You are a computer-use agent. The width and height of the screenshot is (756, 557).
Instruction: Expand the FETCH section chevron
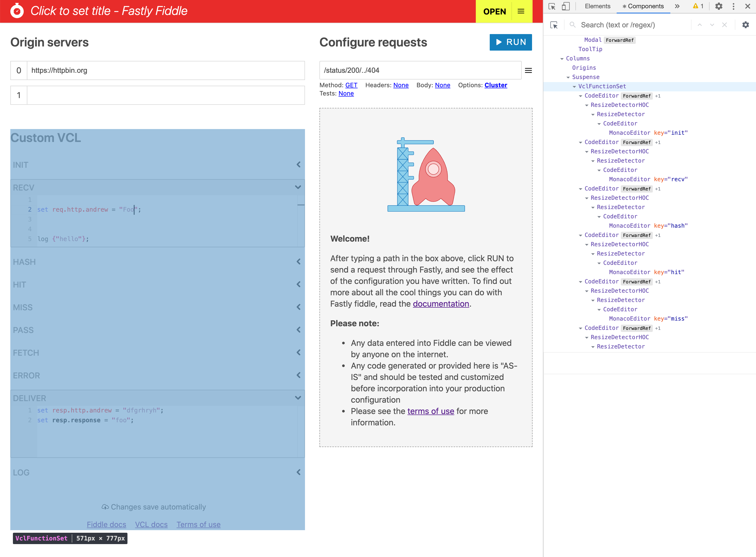298,352
